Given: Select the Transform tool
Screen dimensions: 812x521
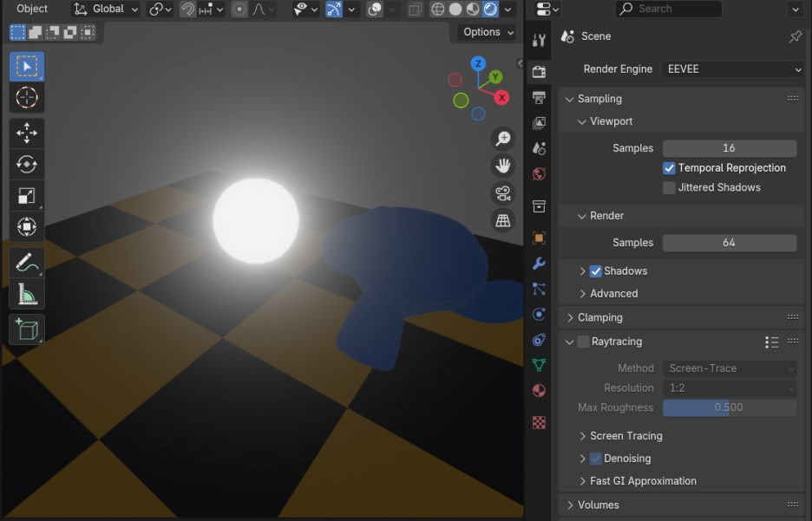Looking at the screenshot, I should [26, 226].
